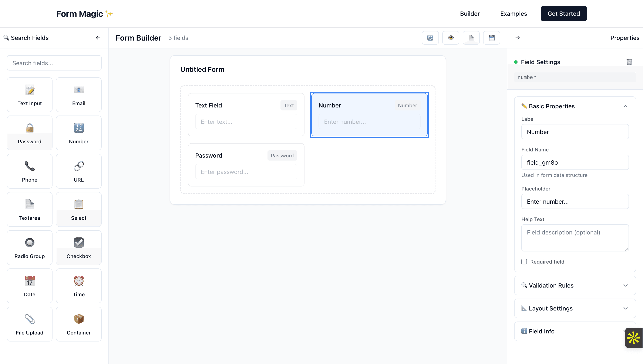Add a File Upload field
Viewport: 643px width, 364px height.
click(30, 324)
